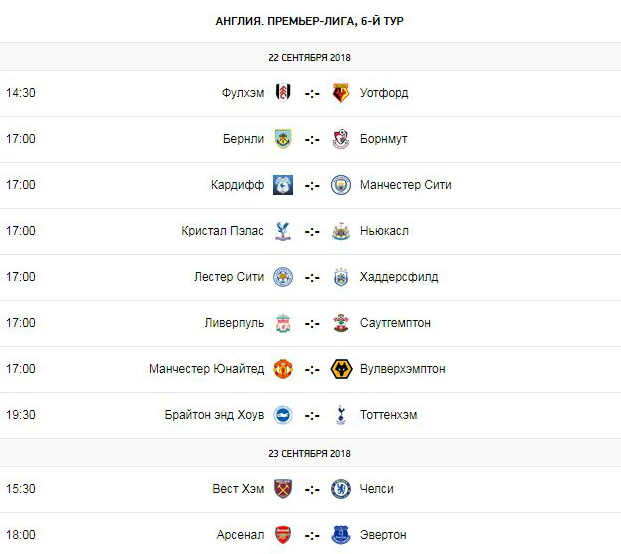The height and width of the screenshot is (554, 621).
Task: Click the Tottenham club crest
Action: pyautogui.click(x=340, y=415)
